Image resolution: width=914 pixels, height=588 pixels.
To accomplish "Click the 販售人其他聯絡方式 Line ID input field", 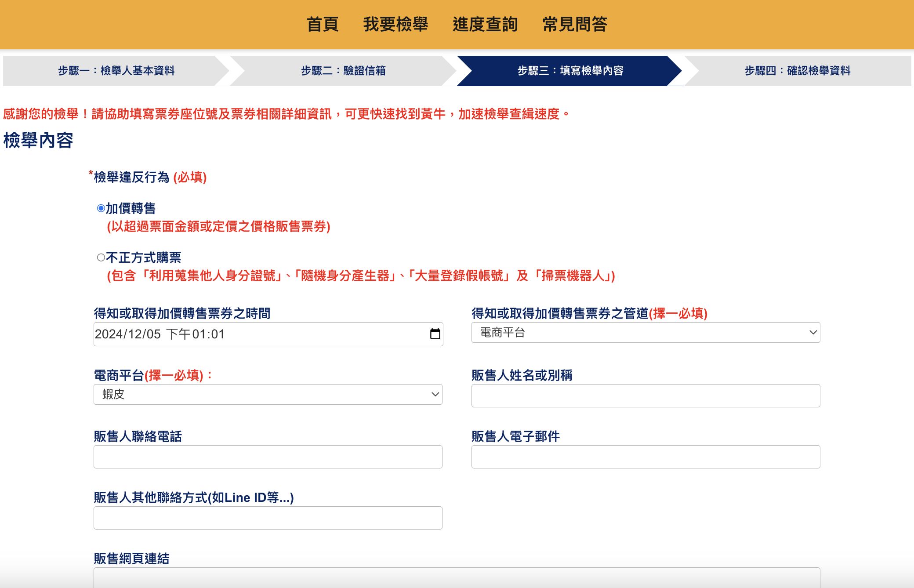I will click(268, 518).
